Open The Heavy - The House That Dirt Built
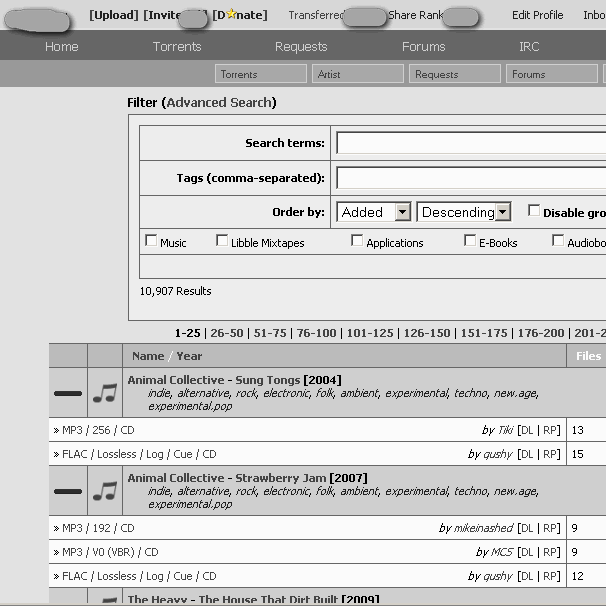Screen dimensions: 606x606 (233, 599)
